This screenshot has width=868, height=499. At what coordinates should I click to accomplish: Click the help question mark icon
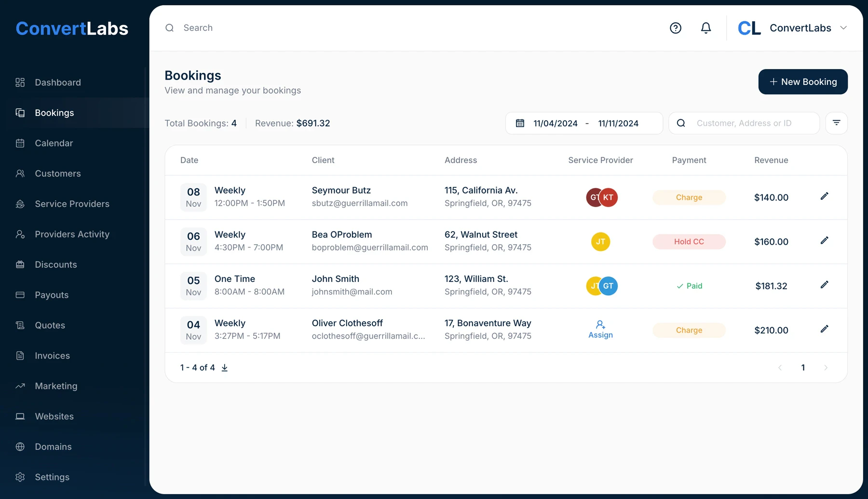[x=675, y=28]
